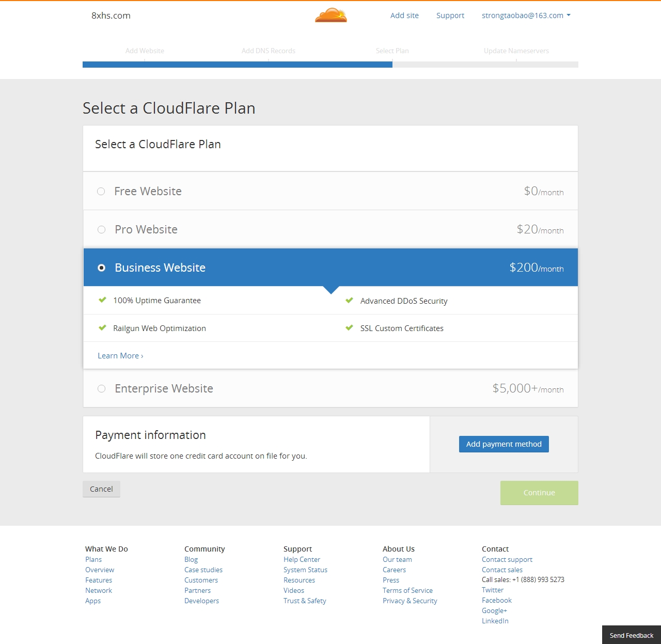Open the Apps footer link
The width and height of the screenshot is (661, 644).
[x=93, y=601]
